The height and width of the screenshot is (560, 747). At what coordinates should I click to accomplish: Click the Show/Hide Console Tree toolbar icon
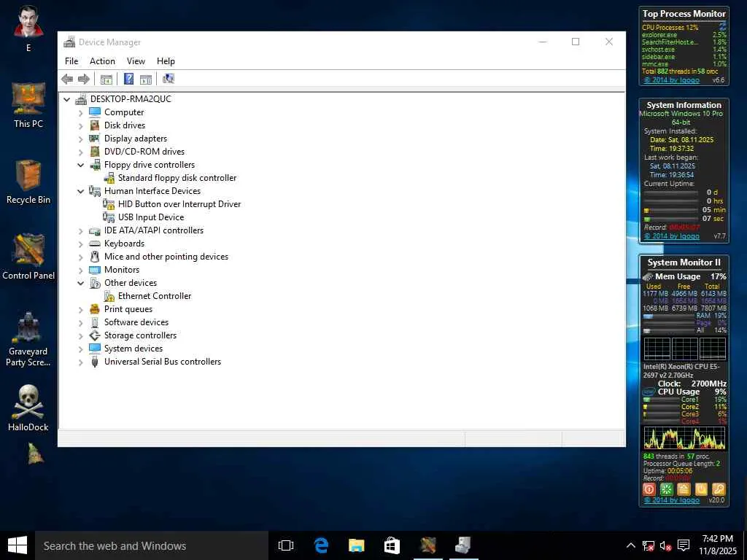click(x=107, y=79)
